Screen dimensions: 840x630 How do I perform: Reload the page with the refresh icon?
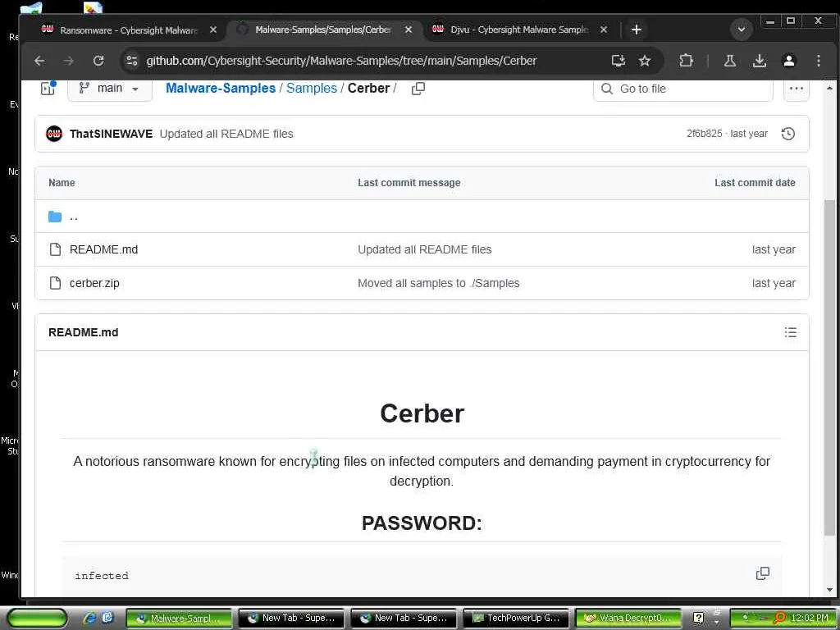point(98,61)
